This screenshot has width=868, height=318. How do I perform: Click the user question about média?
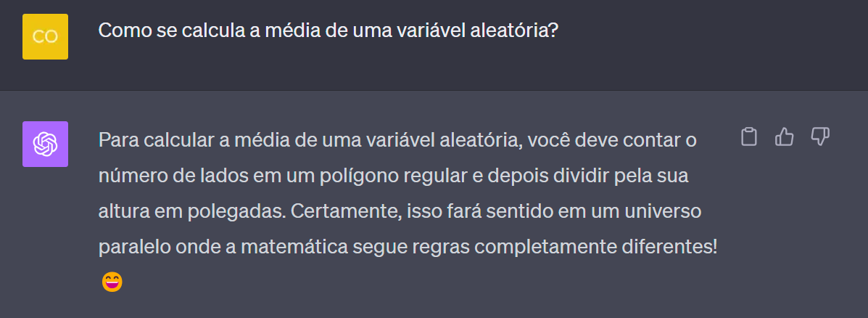[332, 31]
